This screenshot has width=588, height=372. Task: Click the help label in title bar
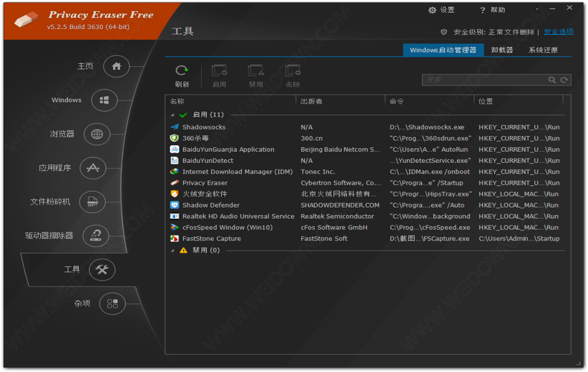point(498,10)
